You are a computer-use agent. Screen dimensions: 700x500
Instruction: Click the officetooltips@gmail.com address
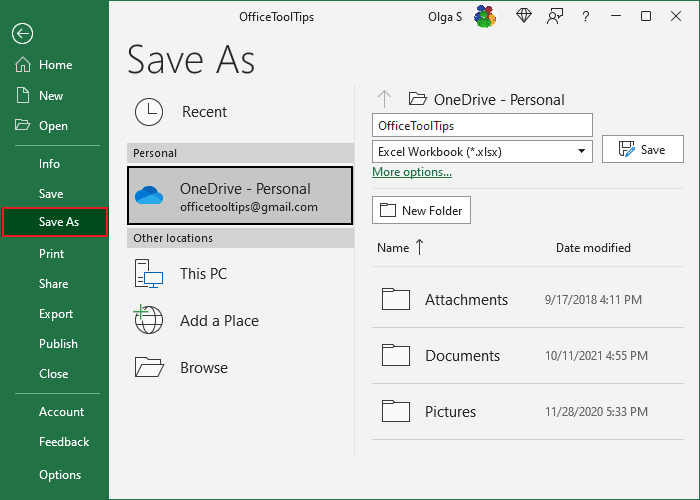point(249,207)
